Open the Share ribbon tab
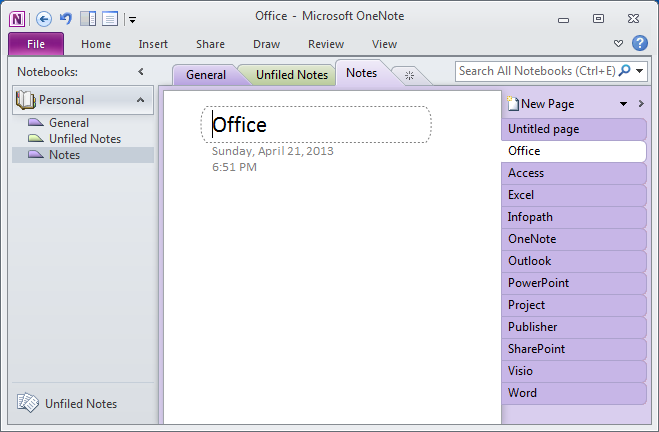659x432 pixels. [x=210, y=44]
